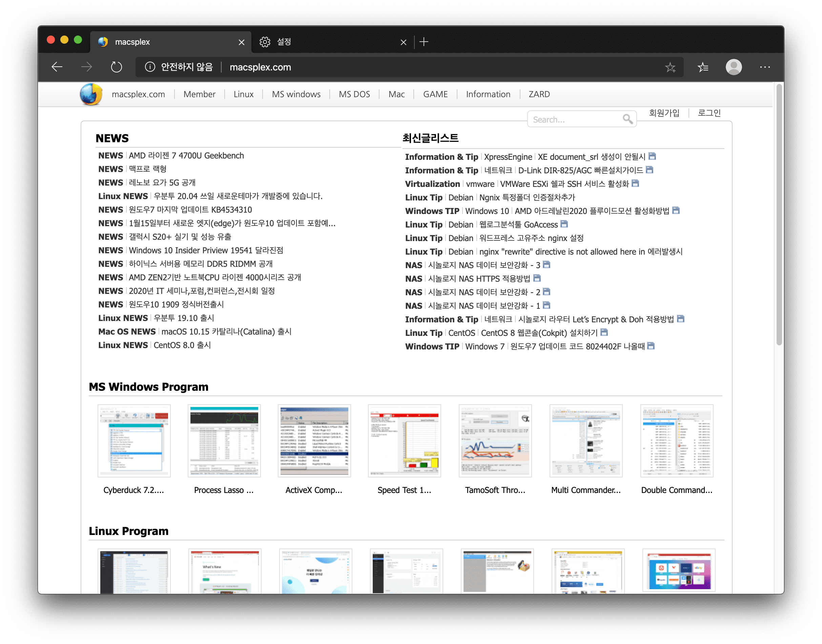
Task: Open the browser three-dot menu
Action: [765, 67]
